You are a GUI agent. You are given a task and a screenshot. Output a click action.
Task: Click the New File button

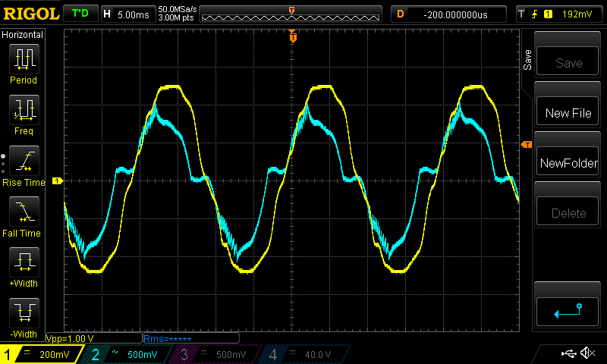click(x=568, y=113)
